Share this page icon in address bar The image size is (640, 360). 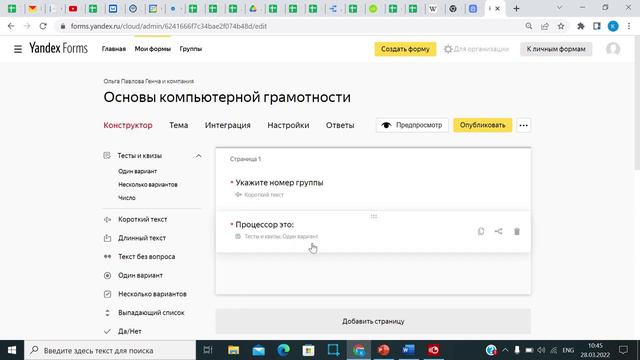544,26
